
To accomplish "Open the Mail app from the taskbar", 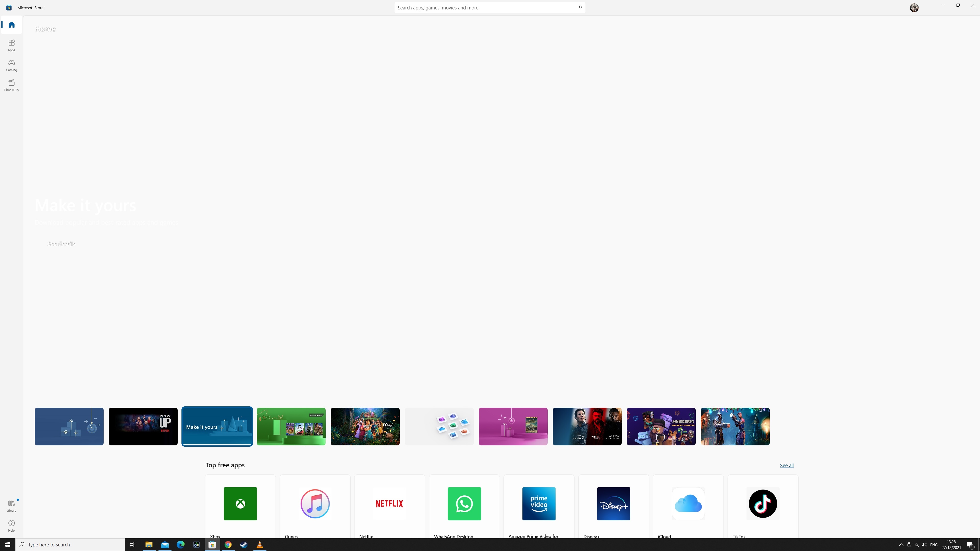I will (x=165, y=545).
